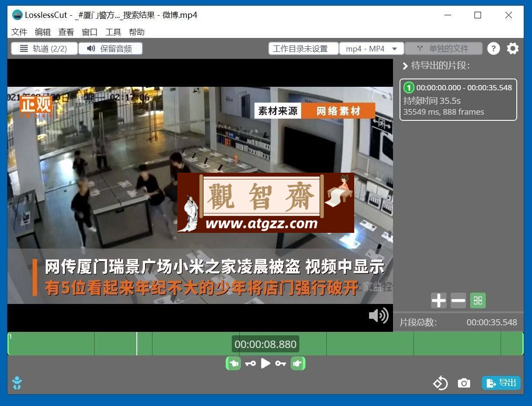
Task: Click the LosslessCut app icon in title bar
Action: [x=17, y=15]
